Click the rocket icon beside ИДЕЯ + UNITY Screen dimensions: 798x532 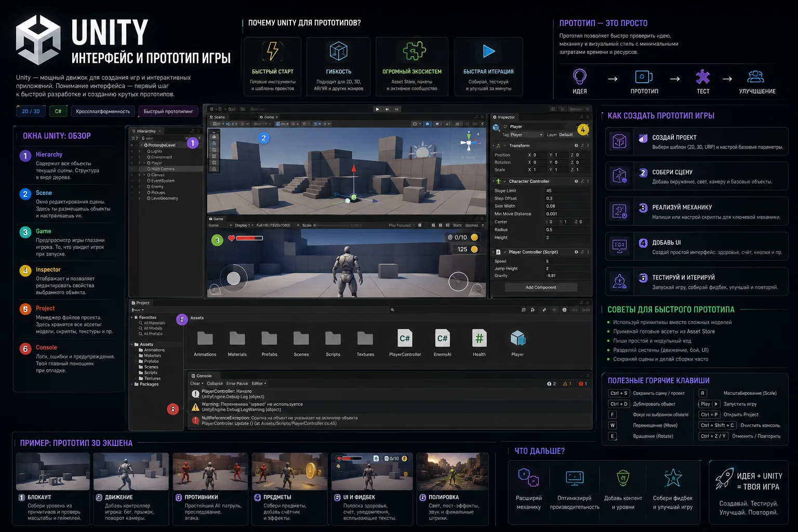coord(724,478)
